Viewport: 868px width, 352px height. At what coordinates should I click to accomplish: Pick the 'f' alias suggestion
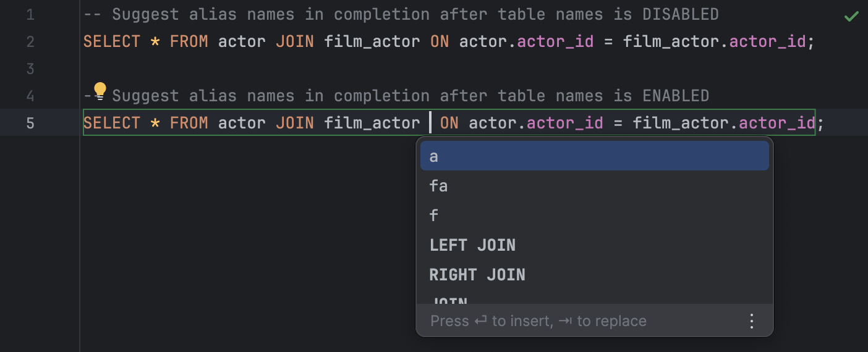pos(434,216)
